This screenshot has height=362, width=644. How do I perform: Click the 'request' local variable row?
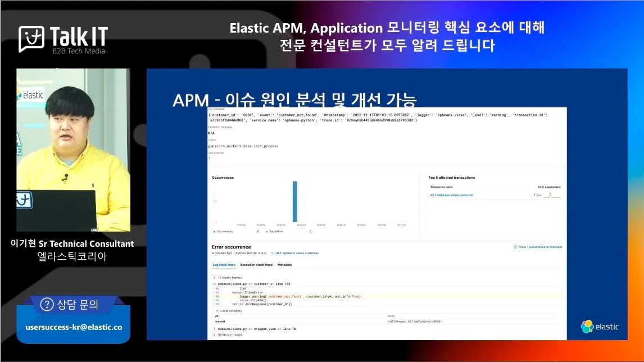(387, 322)
